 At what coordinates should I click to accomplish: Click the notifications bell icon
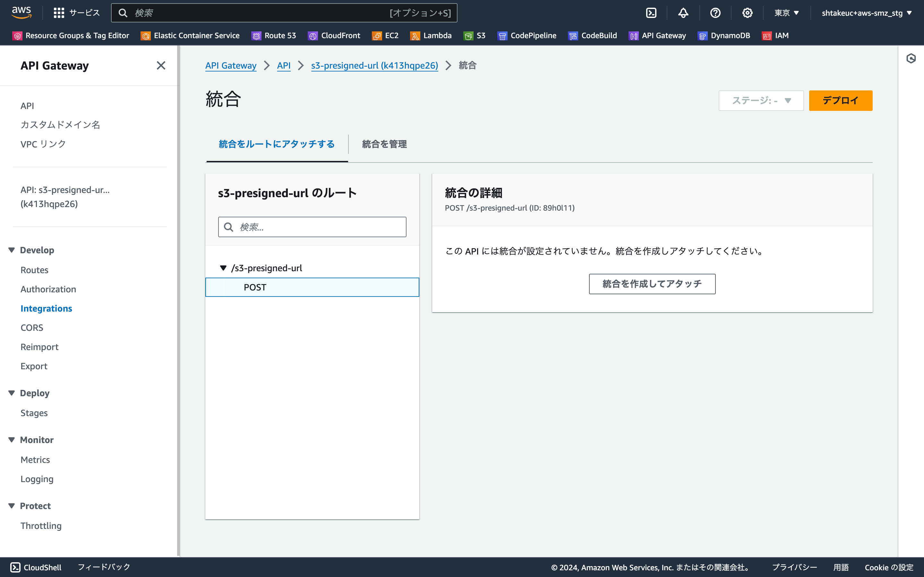(x=683, y=13)
